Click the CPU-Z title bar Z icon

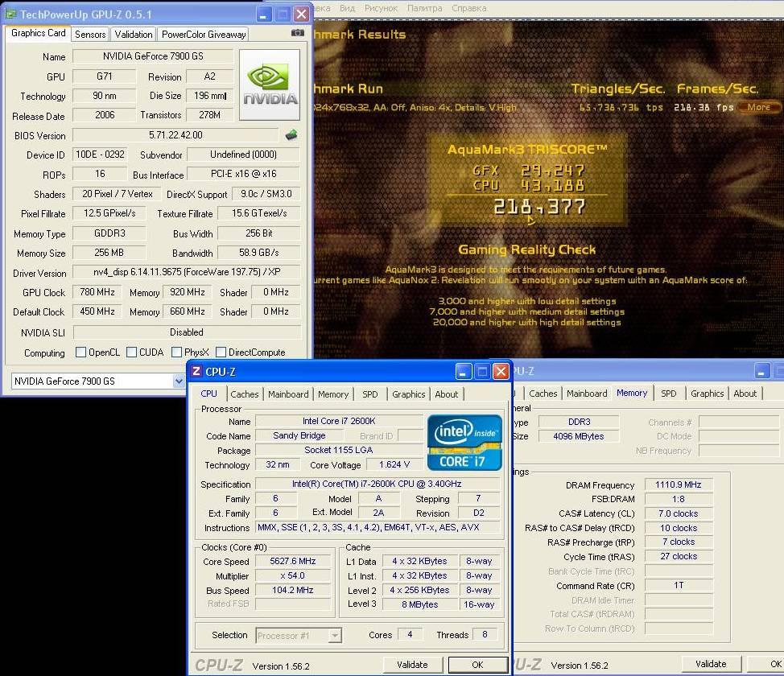[x=196, y=371]
